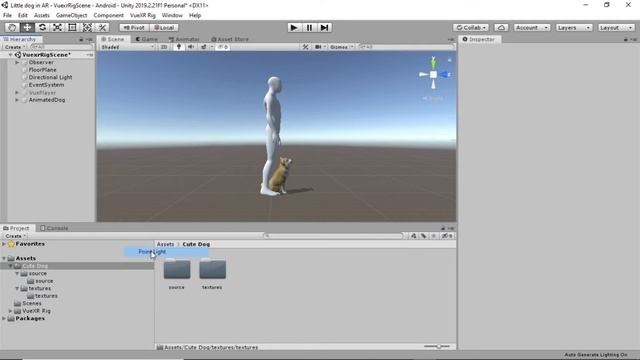Switch to the Asset Store tab
Viewport: 640px width, 360px height.
(x=230, y=39)
